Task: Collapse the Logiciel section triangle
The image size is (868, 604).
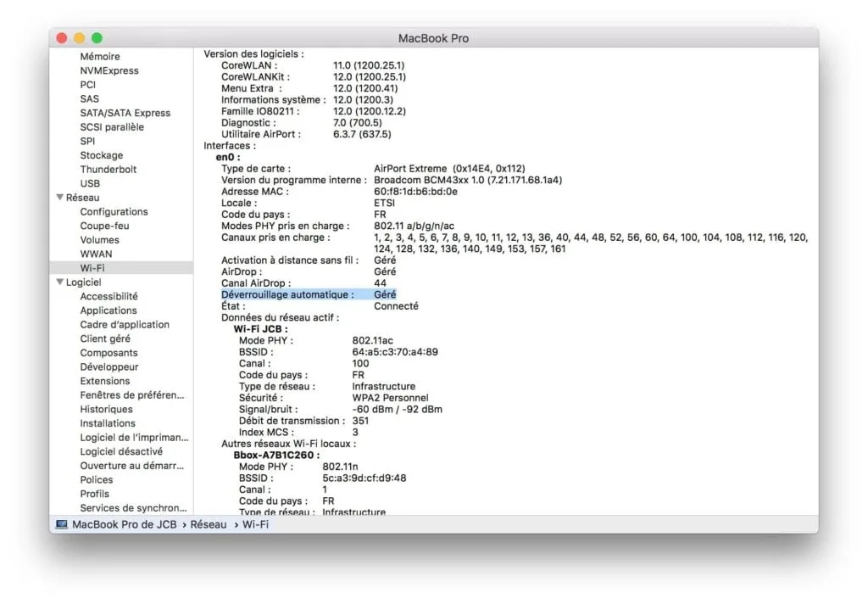Action: pyautogui.click(x=60, y=282)
